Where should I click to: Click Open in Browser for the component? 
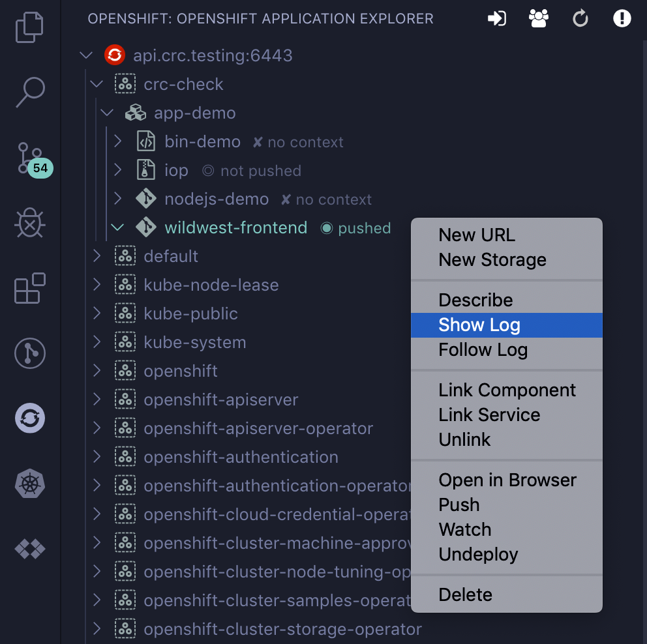[x=507, y=480]
